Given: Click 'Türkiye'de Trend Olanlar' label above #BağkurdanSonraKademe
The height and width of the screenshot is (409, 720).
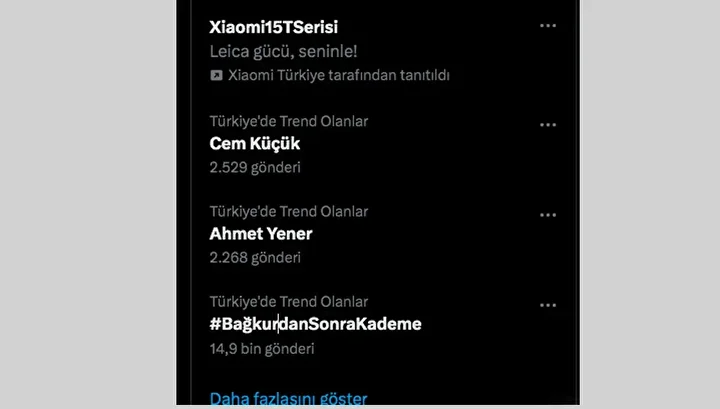Looking at the screenshot, I should pos(289,302).
